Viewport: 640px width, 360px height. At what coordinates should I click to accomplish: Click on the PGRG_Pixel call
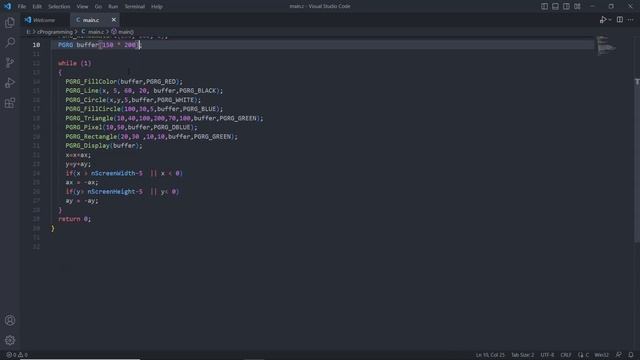(131, 127)
